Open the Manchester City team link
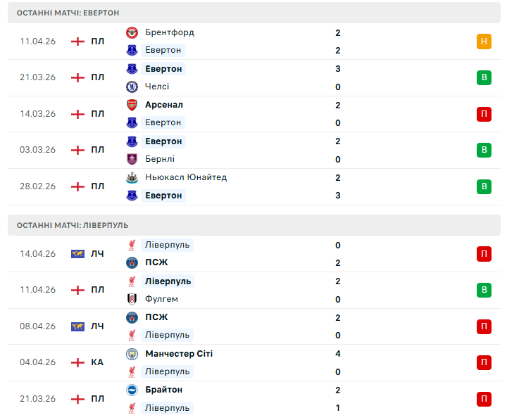 pyautogui.click(x=179, y=354)
